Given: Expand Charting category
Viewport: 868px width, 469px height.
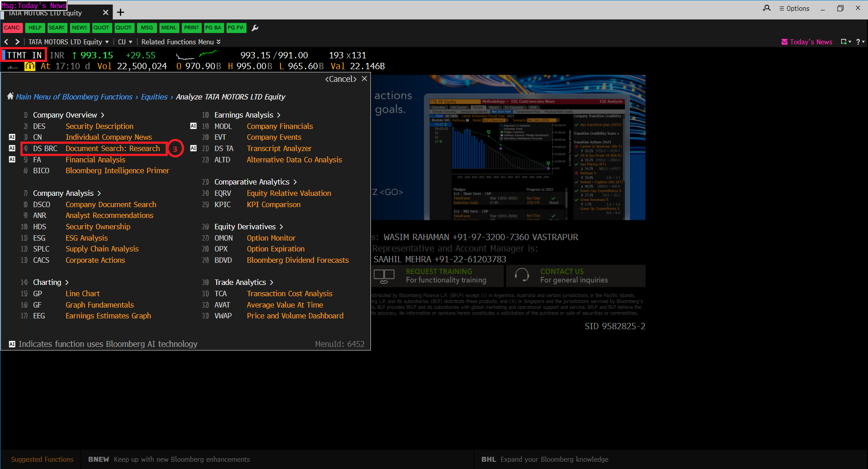Looking at the screenshot, I should [x=51, y=282].
